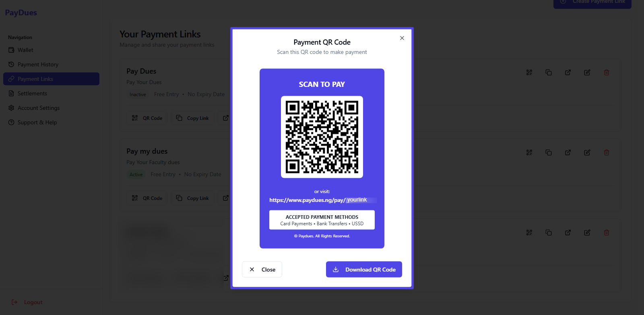Select the Wallet icon in the sidebar
Image resolution: width=644 pixels, height=315 pixels.
(x=12, y=50)
